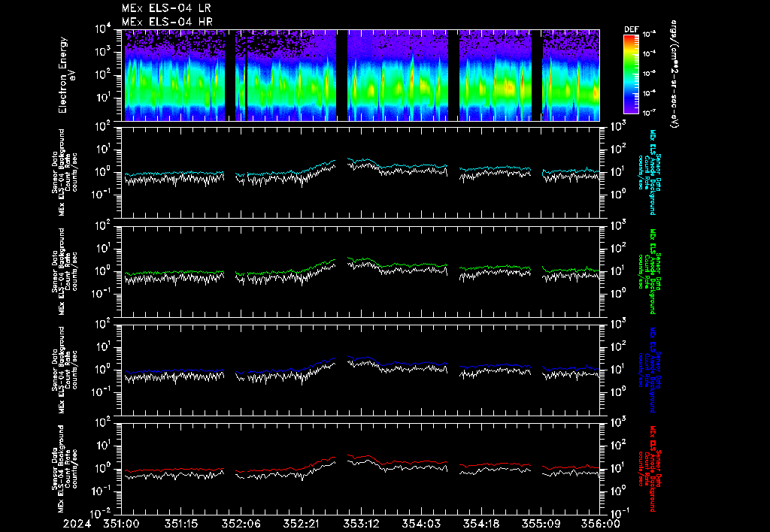
Task: Click the top 10^4 tick on the spectrogram energy axis
Action: (102, 29)
